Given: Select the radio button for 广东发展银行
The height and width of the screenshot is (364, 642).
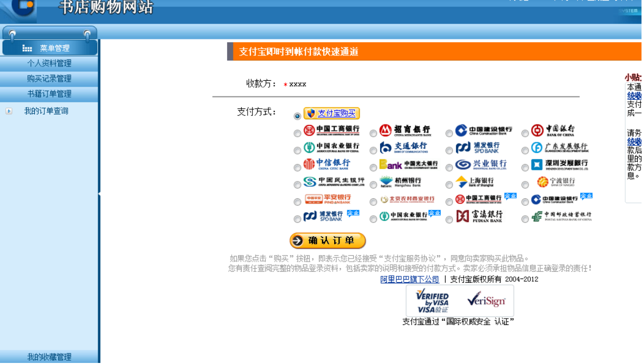Looking at the screenshot, I should tap(525, 151).
